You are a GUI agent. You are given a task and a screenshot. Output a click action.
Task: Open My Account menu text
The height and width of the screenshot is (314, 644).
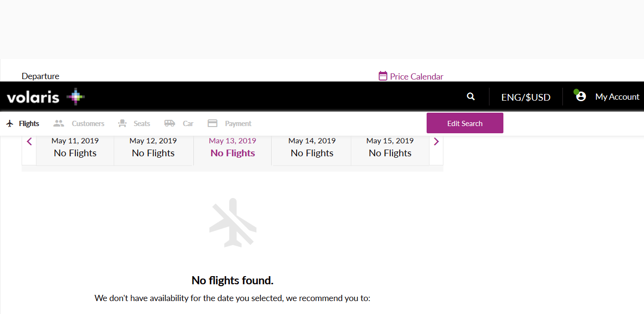(617, 97)
